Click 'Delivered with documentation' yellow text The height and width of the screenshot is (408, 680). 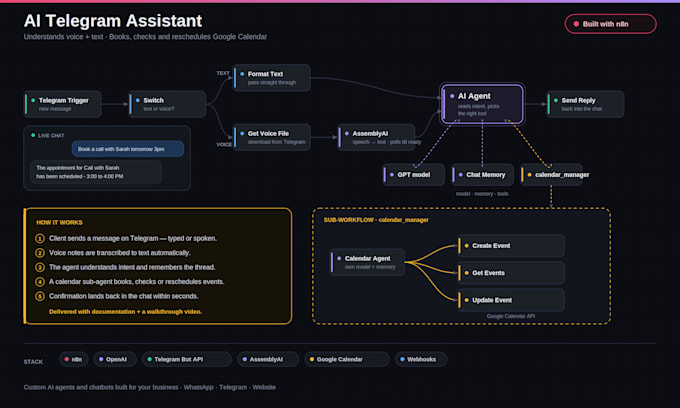[x=125, y=311]
